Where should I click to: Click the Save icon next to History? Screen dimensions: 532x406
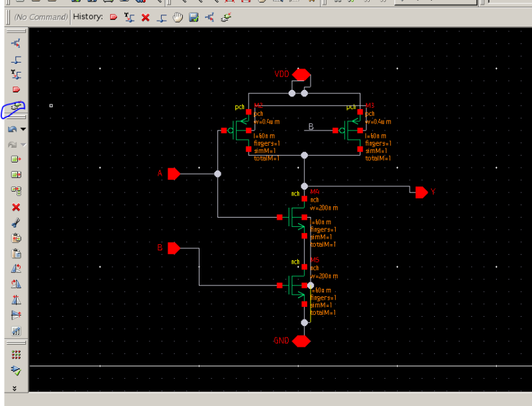tap(193, 17)
